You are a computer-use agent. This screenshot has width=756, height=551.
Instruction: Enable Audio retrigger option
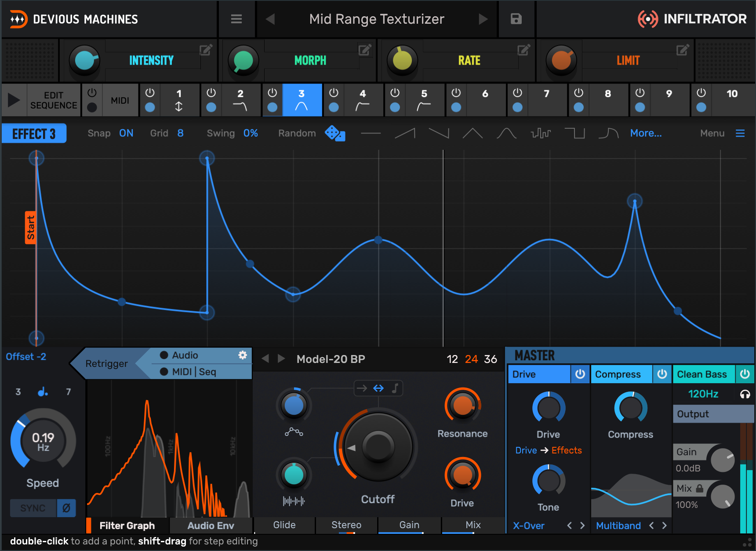click(x=179, y=355)
